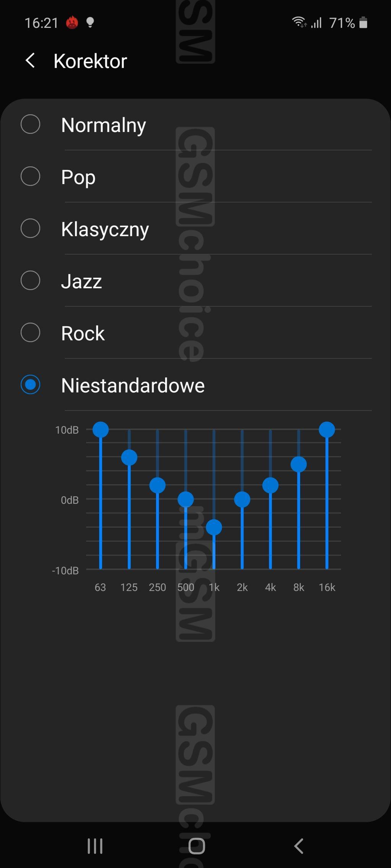Tap the battery icon in status bar
This screenshot has width=391, height=868.
click(x=364, y=23)
